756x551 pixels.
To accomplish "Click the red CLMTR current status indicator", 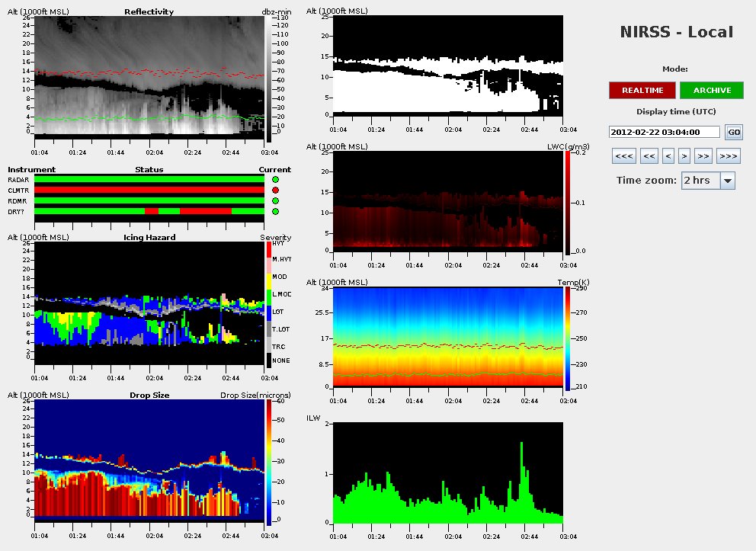I will (275, 190).
